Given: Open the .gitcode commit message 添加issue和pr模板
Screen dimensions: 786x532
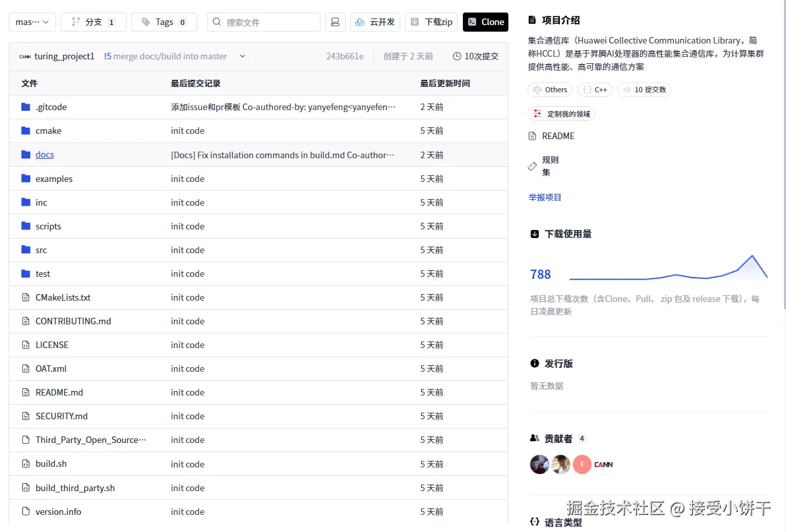Looking at the screenshot, I should point(284,107).
